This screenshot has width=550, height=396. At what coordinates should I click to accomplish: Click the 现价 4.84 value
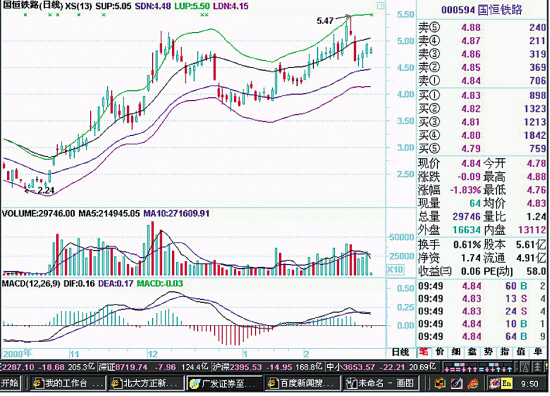pos(470,163)
